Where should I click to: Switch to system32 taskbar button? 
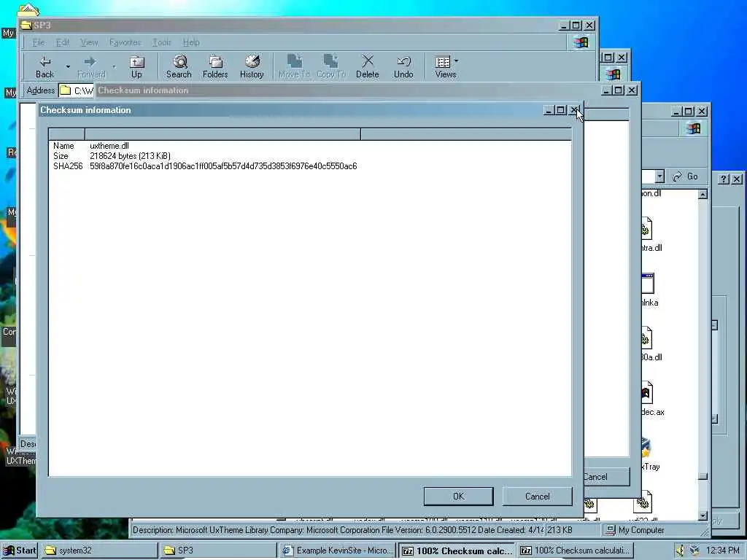pyautogui.click(x=99, y=551)
